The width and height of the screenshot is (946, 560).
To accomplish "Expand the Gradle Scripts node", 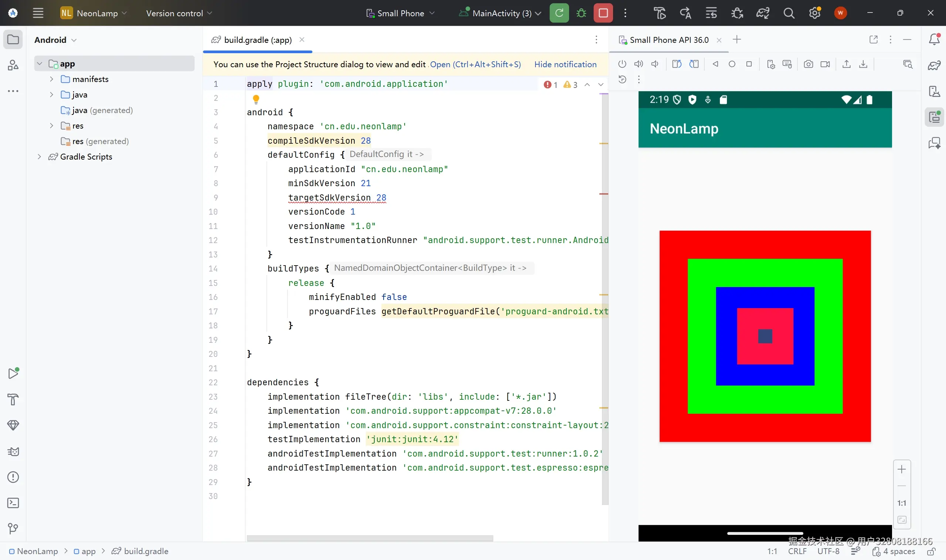I will [x=39, y=157].
